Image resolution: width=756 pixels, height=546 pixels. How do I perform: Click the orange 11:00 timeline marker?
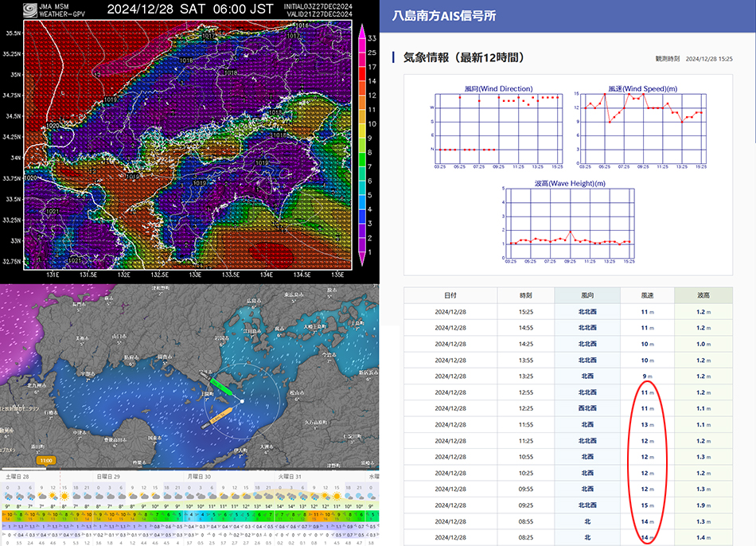[x=46, y=460]
